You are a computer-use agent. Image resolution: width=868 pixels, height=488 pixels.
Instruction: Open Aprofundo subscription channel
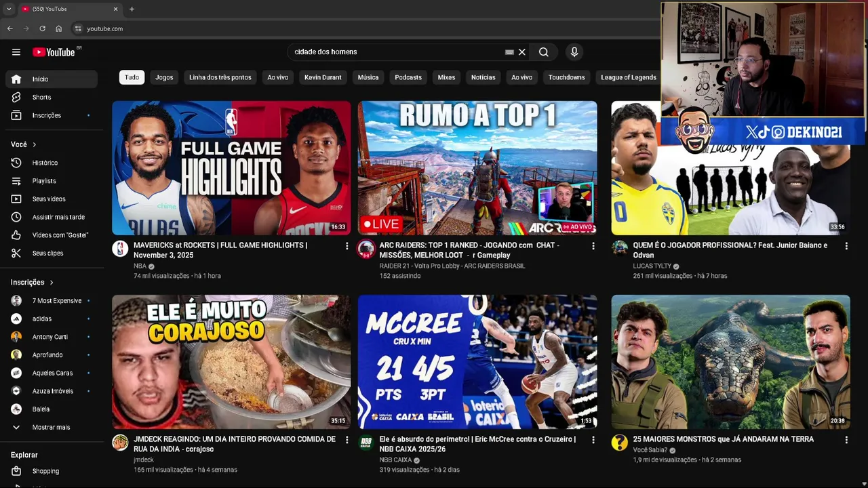tap(52, 355)
